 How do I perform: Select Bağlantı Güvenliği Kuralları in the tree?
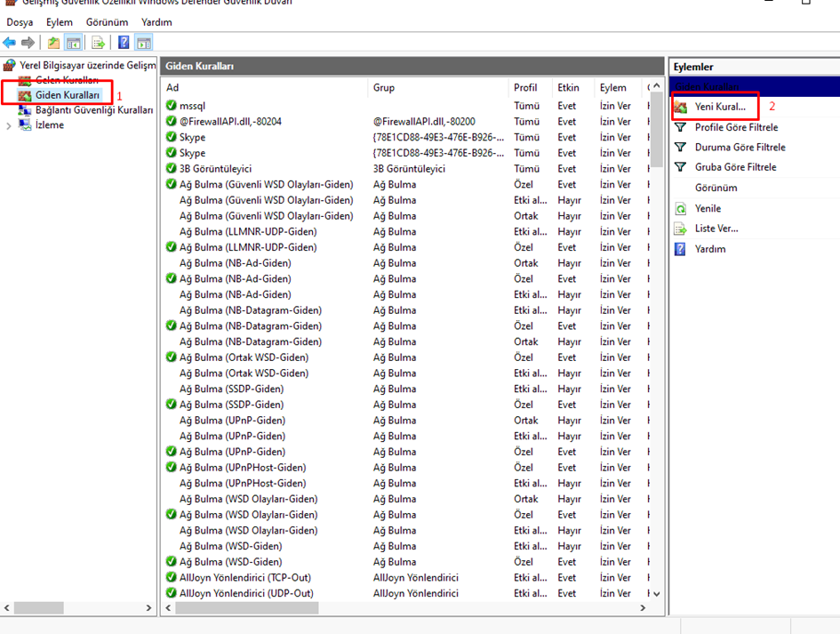pyautogui.click(x=94, y=110)
